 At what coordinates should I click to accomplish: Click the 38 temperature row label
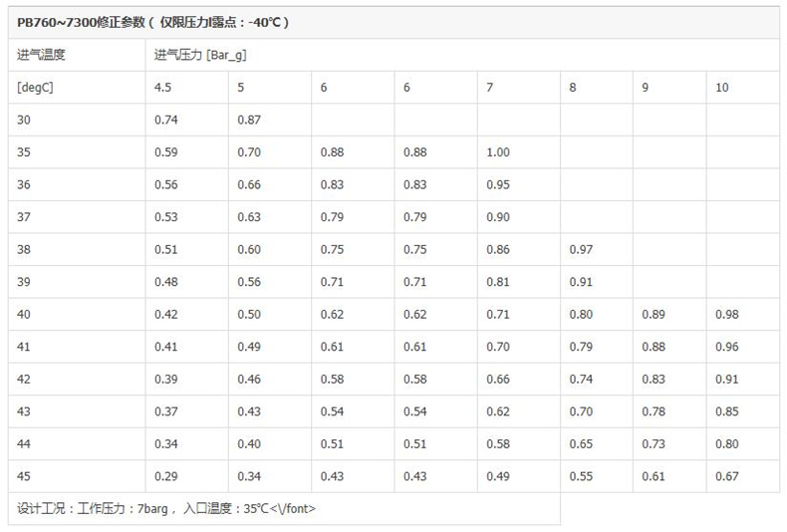[24, 249]
